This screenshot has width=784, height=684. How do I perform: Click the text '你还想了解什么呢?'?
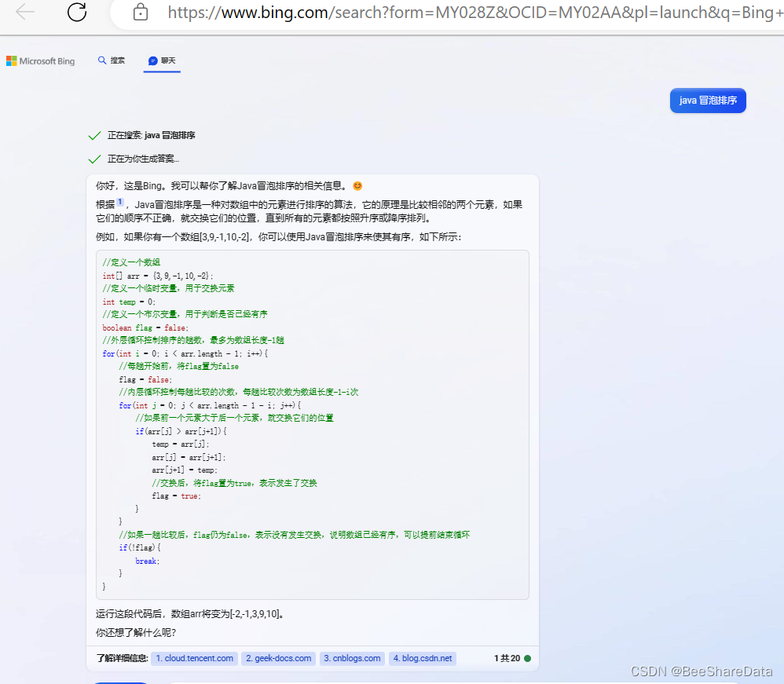click(x=136, y=633)
